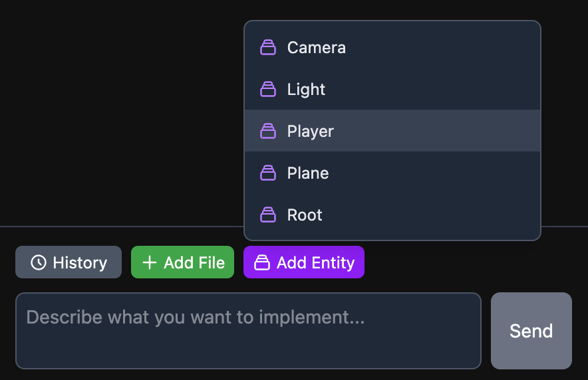Click the 'Describe what you want' placeholder text
588x380 pixels.
pyautogui.click(x=196, y=317)
